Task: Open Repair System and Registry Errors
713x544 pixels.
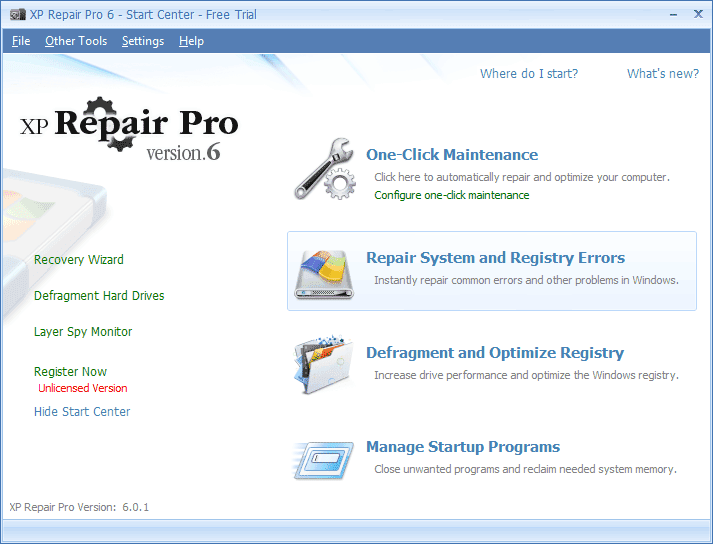Action: 496,258
